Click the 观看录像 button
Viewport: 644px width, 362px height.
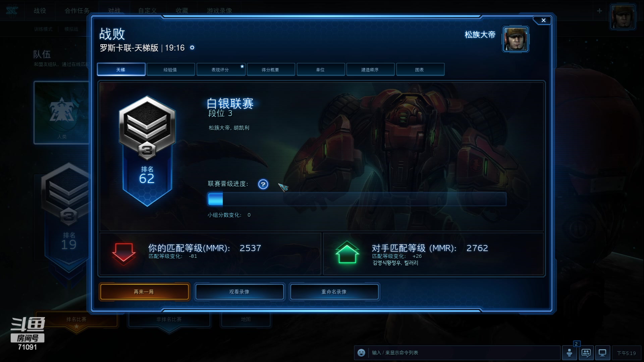pyautogui.click(x=239, y=292)
